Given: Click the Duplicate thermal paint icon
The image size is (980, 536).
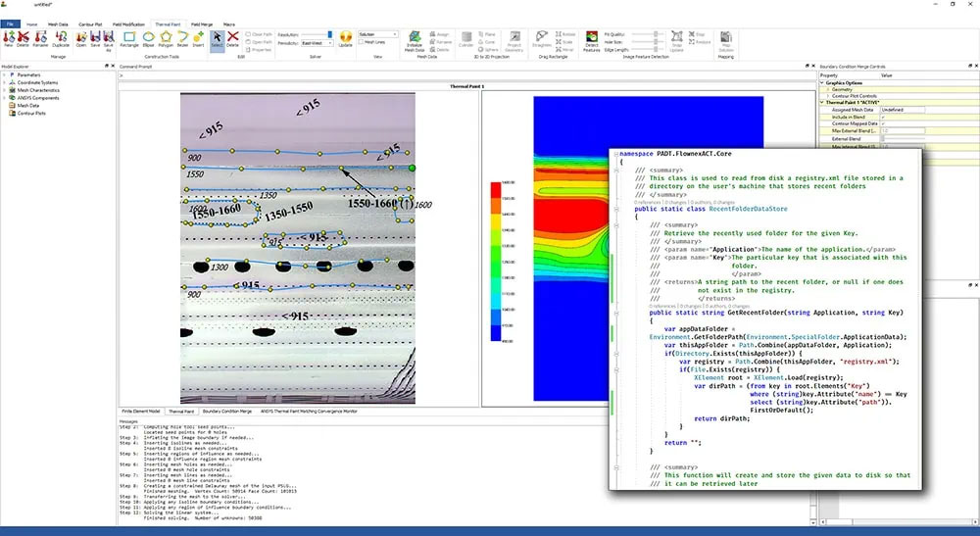Looking at the screenshot, I should click(x=61, y=39).
